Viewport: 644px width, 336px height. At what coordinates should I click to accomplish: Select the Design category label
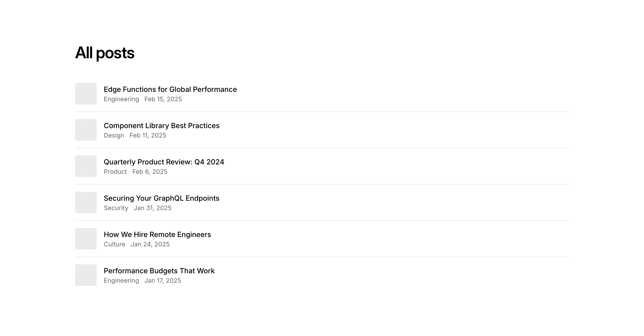(114, 136)
